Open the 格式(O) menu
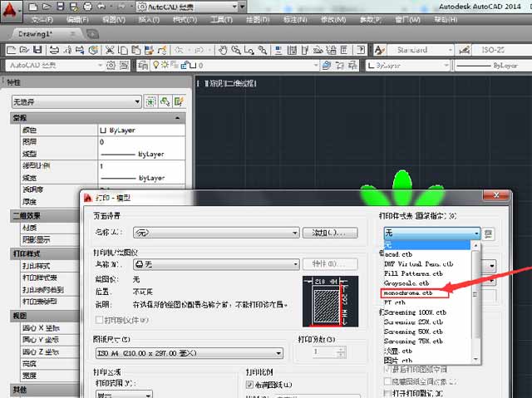 click(185, 20)
